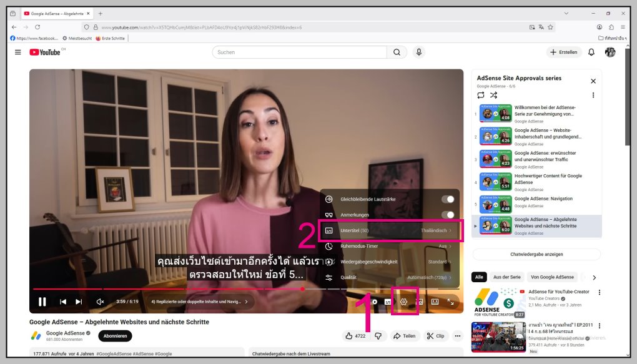The width and height of the screenshot is (637, 364).
Task: Play 'Willkommen bei der AdSense-Serie' playlist video
Action: pyautogui.click(x=536, y=114)
